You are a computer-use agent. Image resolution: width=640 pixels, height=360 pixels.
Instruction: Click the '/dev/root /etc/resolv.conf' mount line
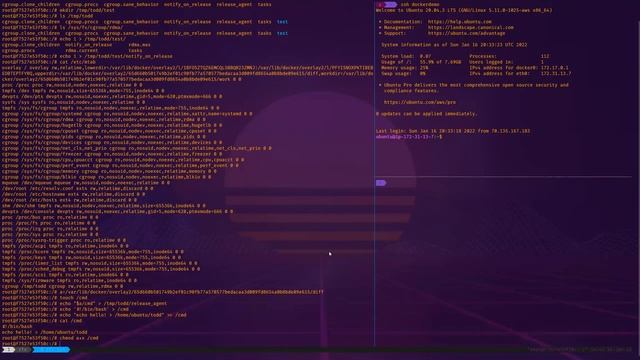[x=78, y=189]
